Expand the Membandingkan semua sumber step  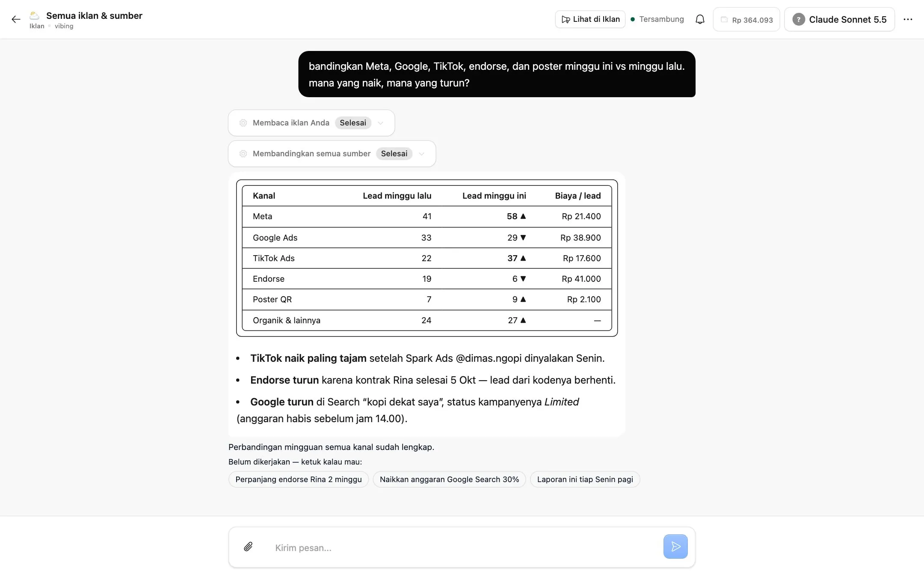click(x=332, y=154)
